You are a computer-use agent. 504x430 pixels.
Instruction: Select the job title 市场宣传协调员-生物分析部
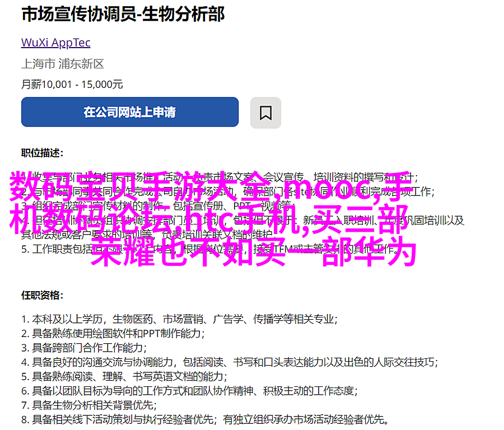click(123, 15)
